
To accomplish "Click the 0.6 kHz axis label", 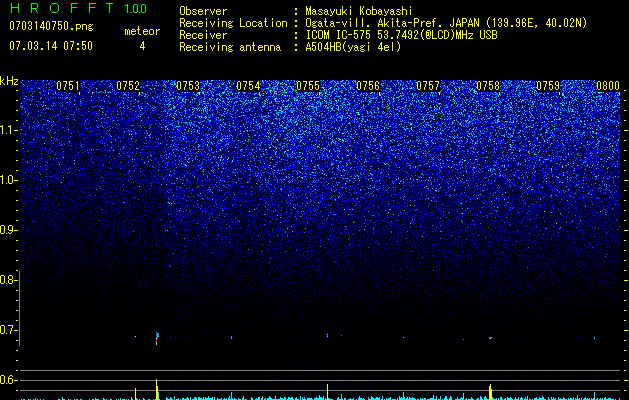I will click(x=7, y=380).
